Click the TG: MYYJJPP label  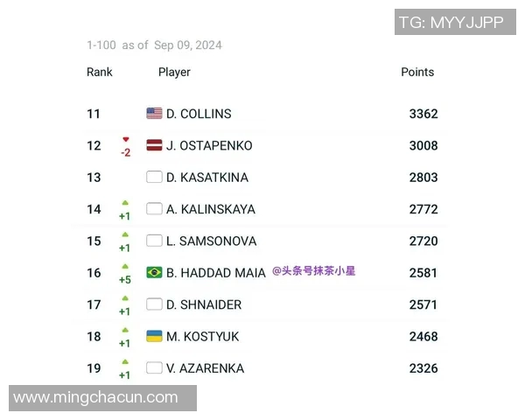pos(451,23)
